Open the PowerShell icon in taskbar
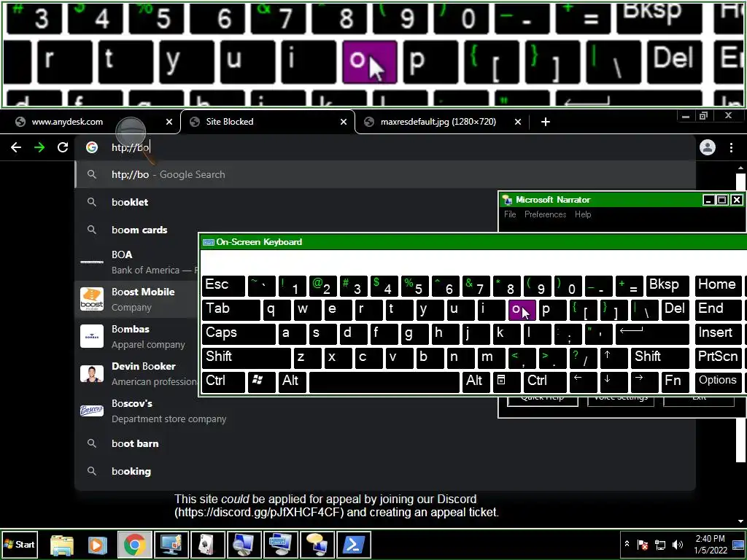 (353, 545)
